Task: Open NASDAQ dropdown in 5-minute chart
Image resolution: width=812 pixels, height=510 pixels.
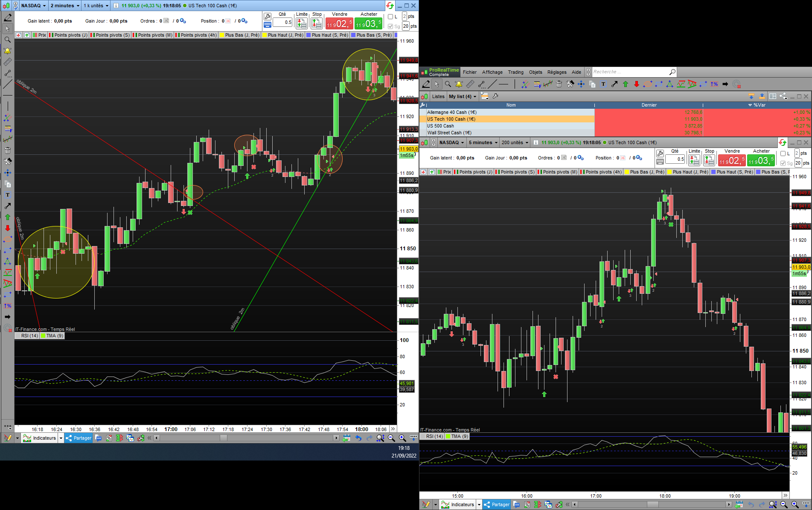Action: (451, 142)
